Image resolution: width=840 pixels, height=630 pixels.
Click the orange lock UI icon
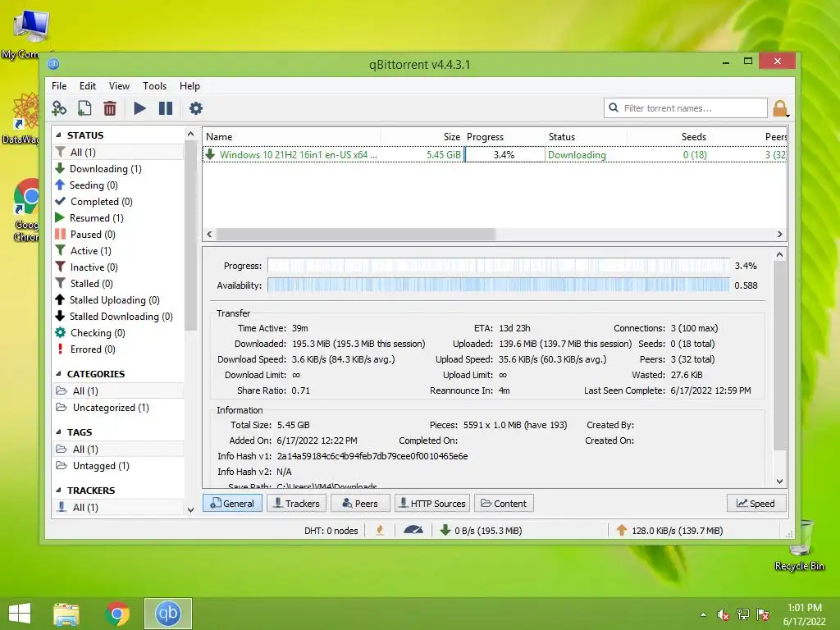[781, 108]
